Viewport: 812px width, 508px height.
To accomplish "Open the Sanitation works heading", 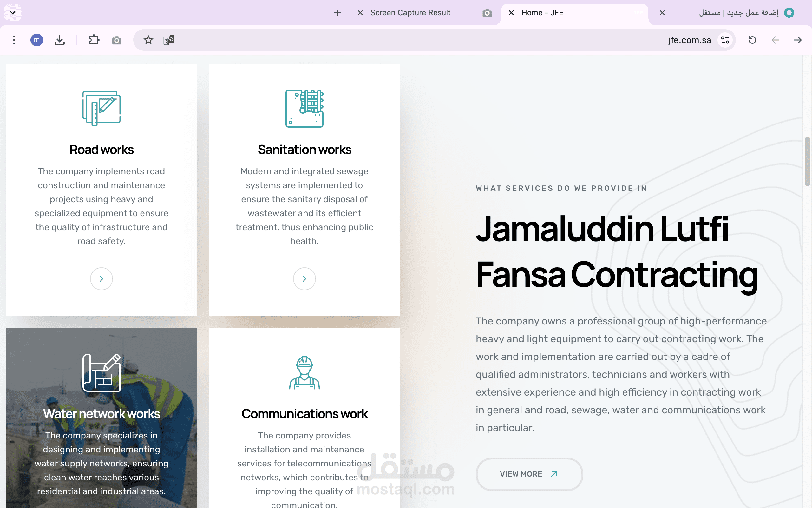I will (304, 150).
